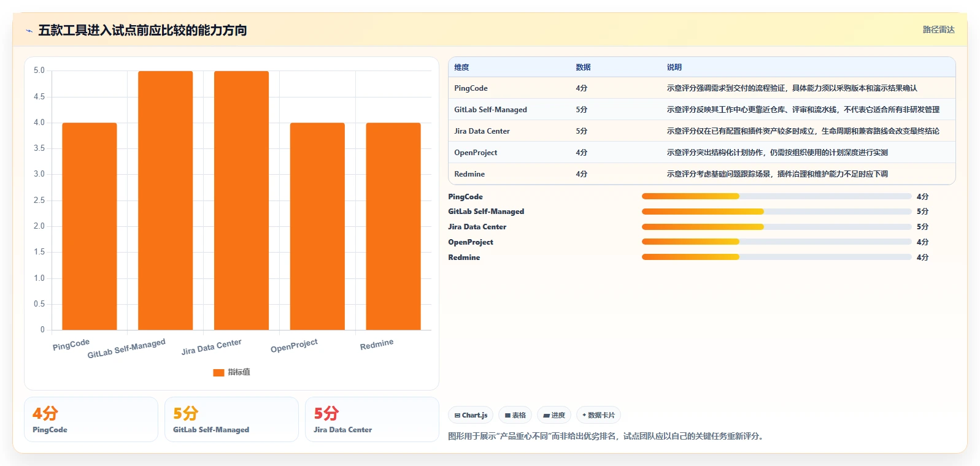Click the OpenProject axis label under chart
This screenshot has height=466, width=980.
pyautogui.click(x=294, y=346)
